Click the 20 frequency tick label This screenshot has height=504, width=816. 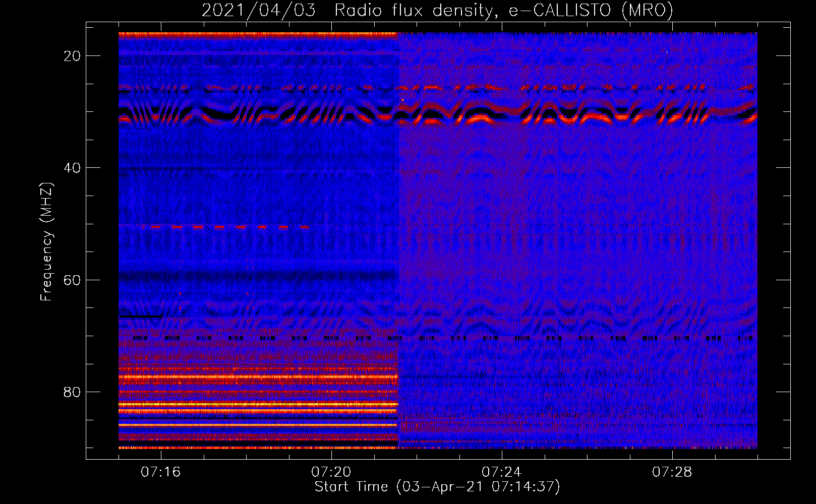pyautogui.click(x=72, y=56)
